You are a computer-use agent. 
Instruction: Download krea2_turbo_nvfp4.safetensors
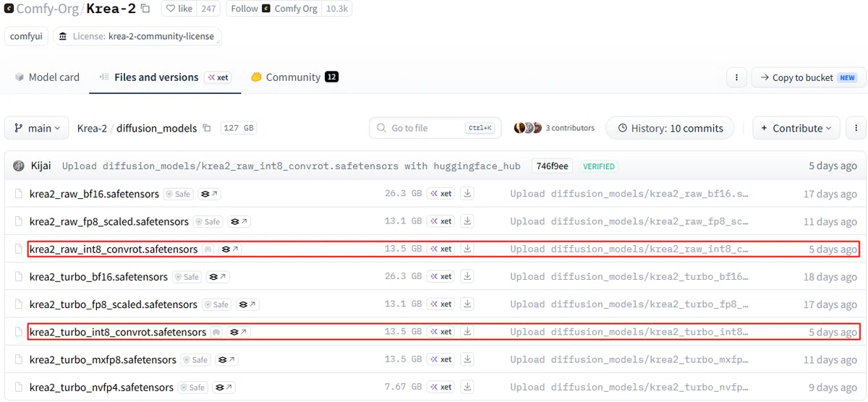[x=468, y=387]
